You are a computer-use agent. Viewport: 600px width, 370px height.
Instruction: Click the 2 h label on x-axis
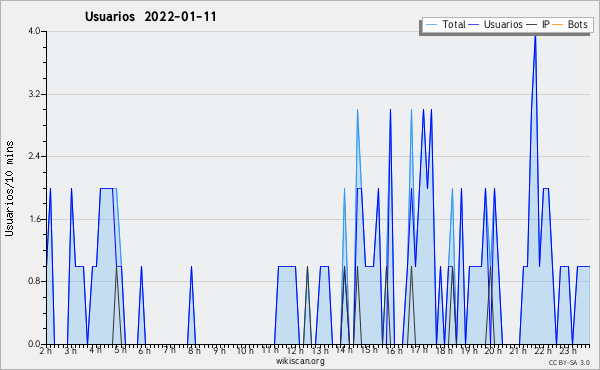[x=46, y=350]
